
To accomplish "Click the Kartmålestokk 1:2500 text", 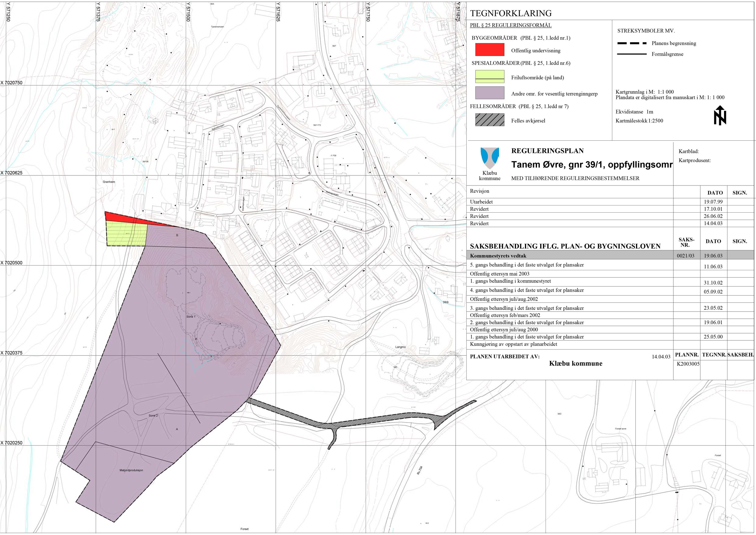I will point(639,121).
